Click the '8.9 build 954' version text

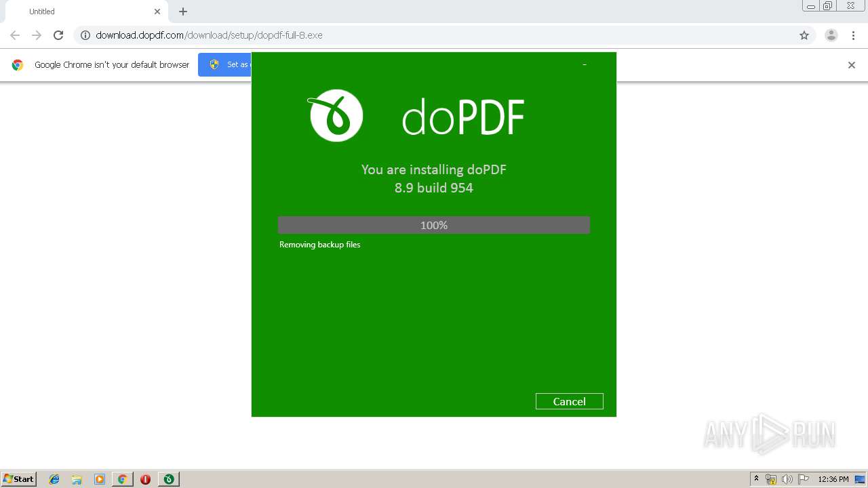[434, 188]
